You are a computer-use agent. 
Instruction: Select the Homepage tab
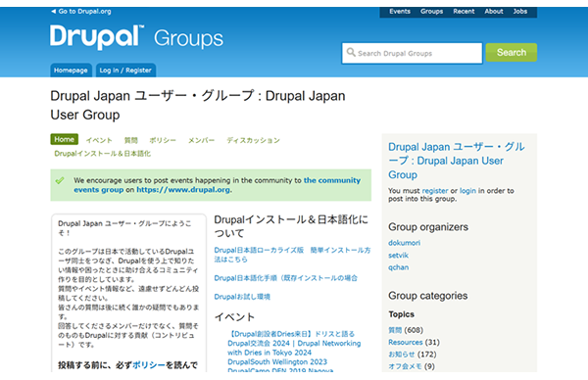(x=71, y=71)
